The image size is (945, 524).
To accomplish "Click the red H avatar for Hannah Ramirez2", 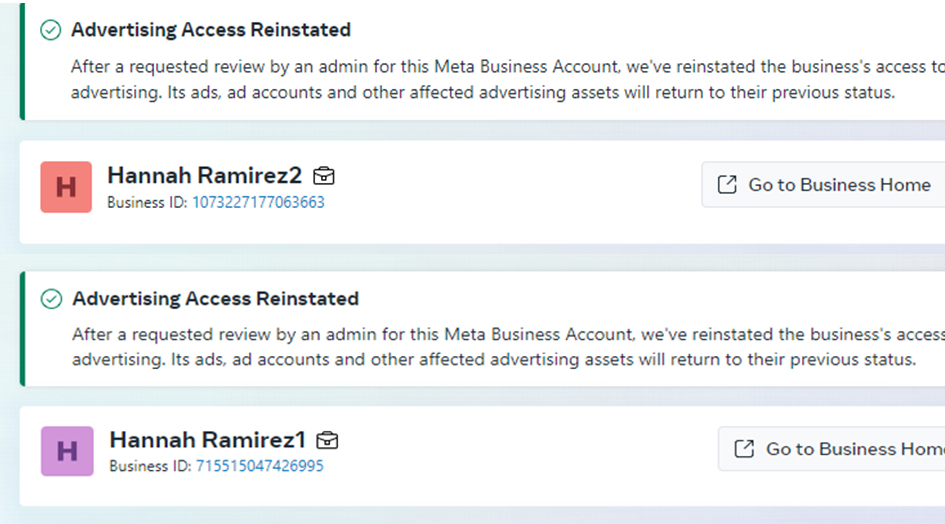I will point(66,187).
